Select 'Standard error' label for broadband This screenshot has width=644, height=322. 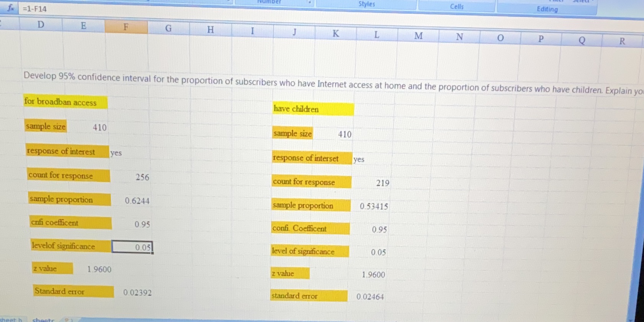pyautogui.click(x=73, y=291)
